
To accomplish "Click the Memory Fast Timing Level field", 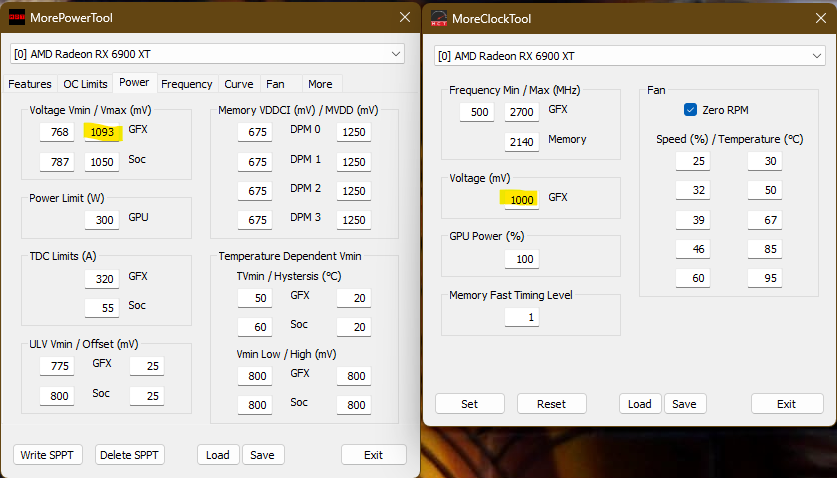I will tap(522, 317).
